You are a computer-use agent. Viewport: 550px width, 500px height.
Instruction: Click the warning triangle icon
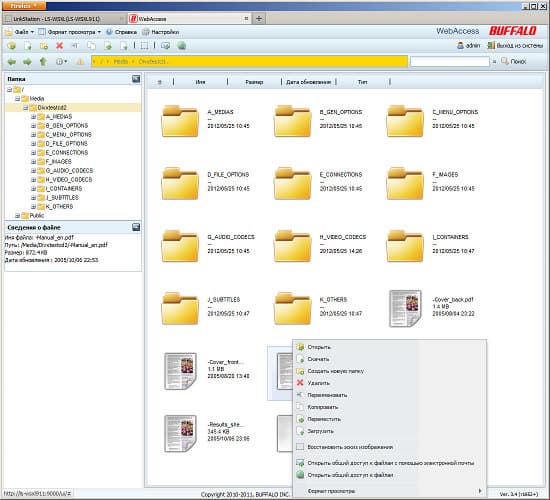80,62
